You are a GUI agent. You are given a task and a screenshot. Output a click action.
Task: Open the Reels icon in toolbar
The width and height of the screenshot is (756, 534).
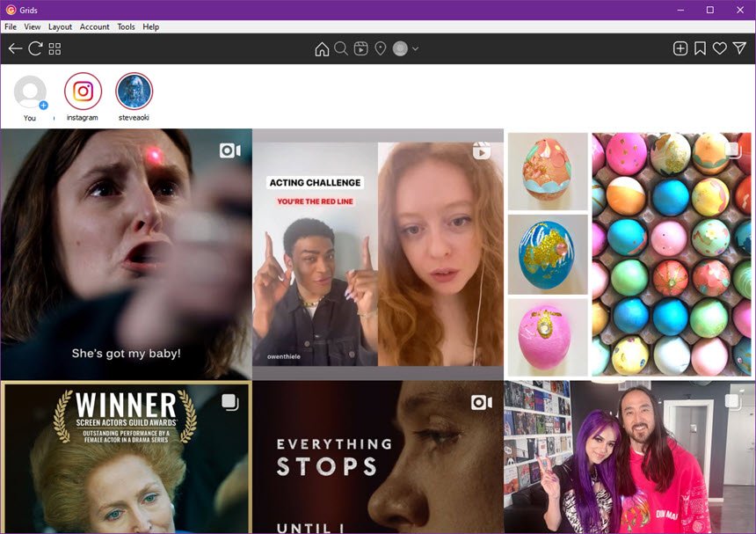[360, 48]
